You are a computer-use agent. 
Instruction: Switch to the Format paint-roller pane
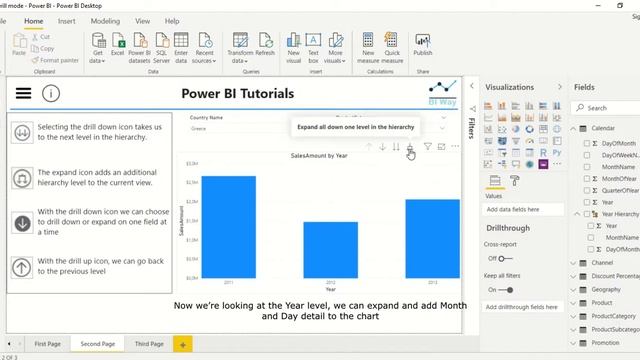tap(515, 181)
